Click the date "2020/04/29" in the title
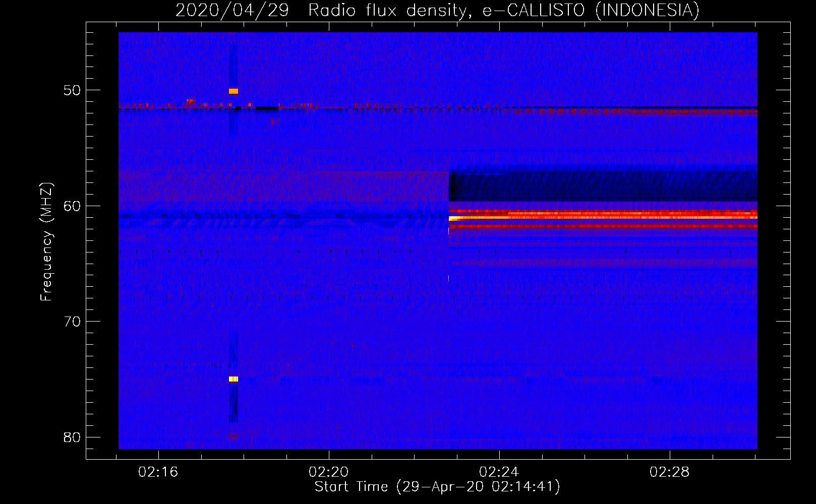The height and width of the screenshot is (504, 816). click(232, 10)
